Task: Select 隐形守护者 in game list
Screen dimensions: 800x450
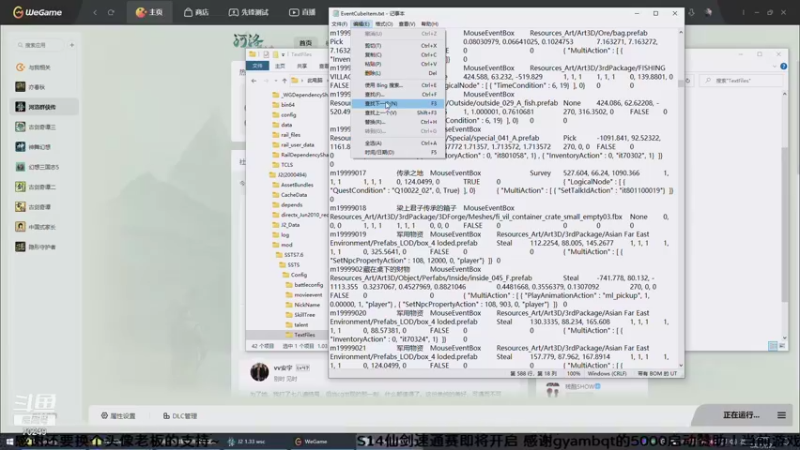Action: (x=36, y=247)
